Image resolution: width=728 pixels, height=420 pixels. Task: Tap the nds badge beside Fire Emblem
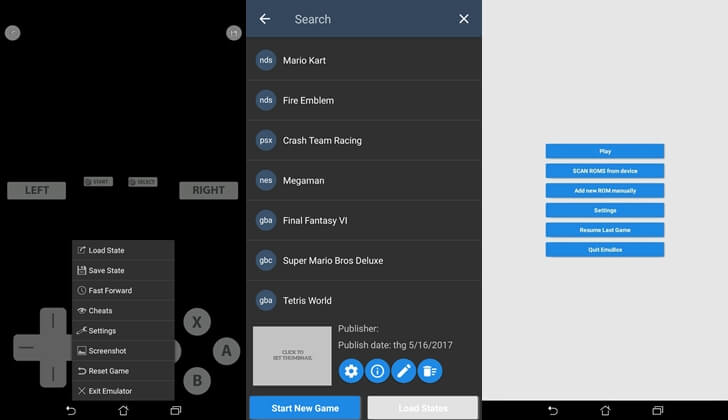266,100
